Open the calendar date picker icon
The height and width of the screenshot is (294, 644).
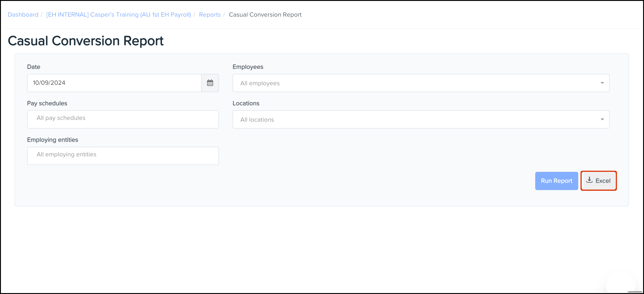click(210, 83)
